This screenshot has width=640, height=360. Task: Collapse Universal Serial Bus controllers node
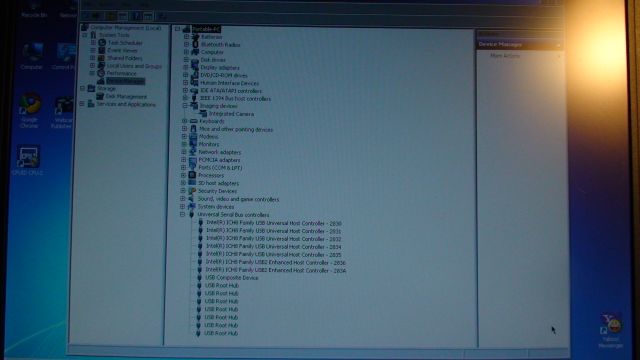point(182,214)
